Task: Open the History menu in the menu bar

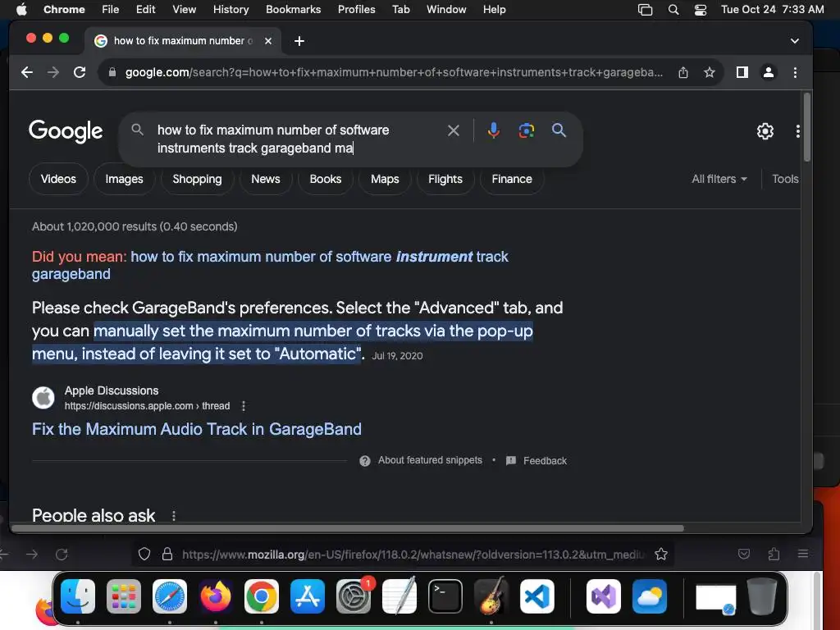Action: (x=231, y=10)
